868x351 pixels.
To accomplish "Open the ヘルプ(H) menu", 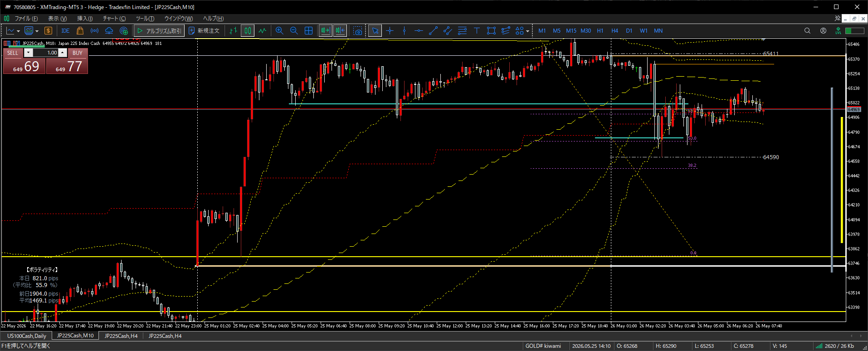I will (x=213, y=19).
